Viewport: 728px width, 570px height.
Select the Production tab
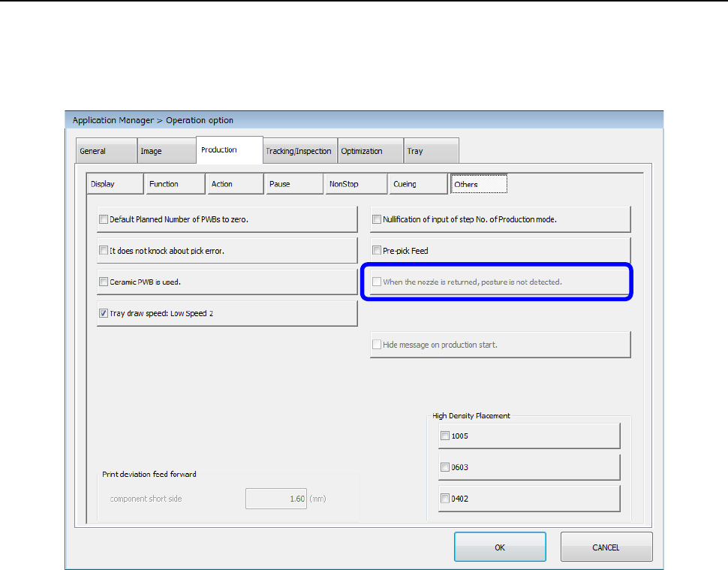[x=230, y=149]
